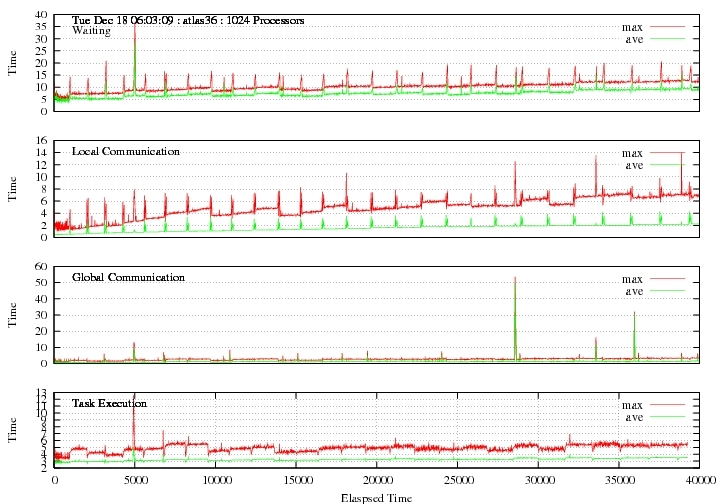Image resolution: width=720 pixels, height=504 pixels.
Task: Click 'ave' legend entry in Waiting plot
Action: (632, 38)
